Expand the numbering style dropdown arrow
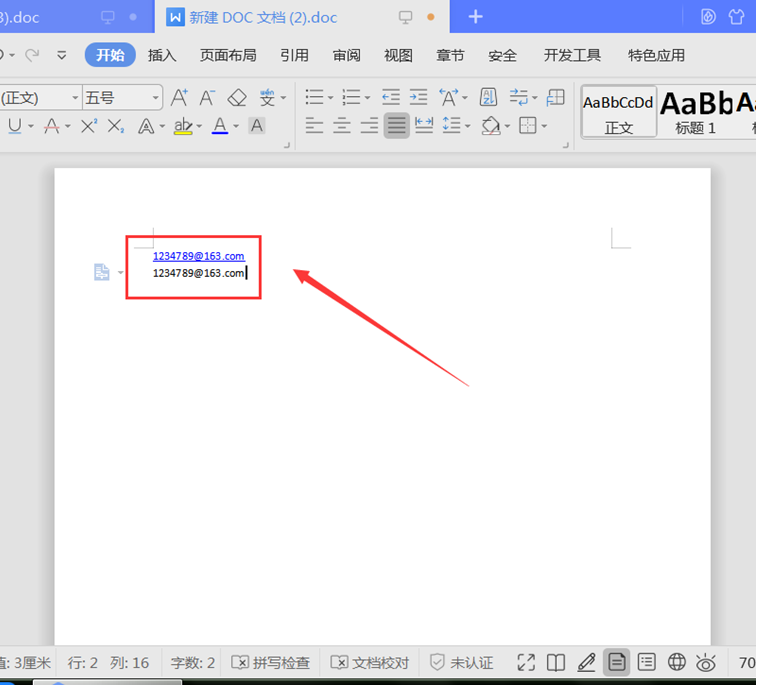The image size is (757, 685). pyautogui.click(x=367, y=98)
